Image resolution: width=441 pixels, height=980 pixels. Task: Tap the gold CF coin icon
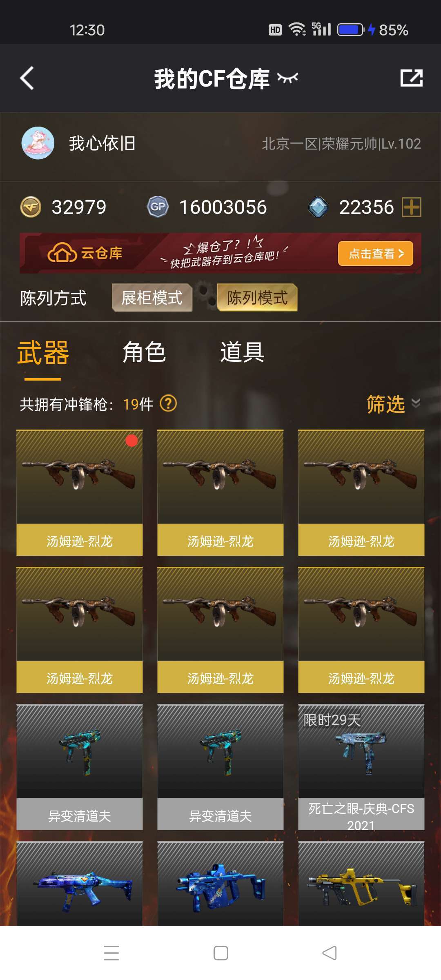pyautogui.click(x=31, y=207)
